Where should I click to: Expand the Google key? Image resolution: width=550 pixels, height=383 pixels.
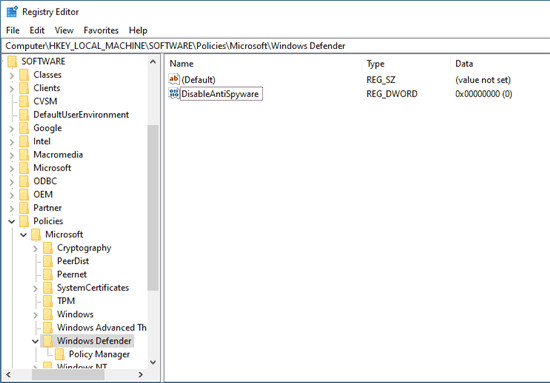pos(12,129)
